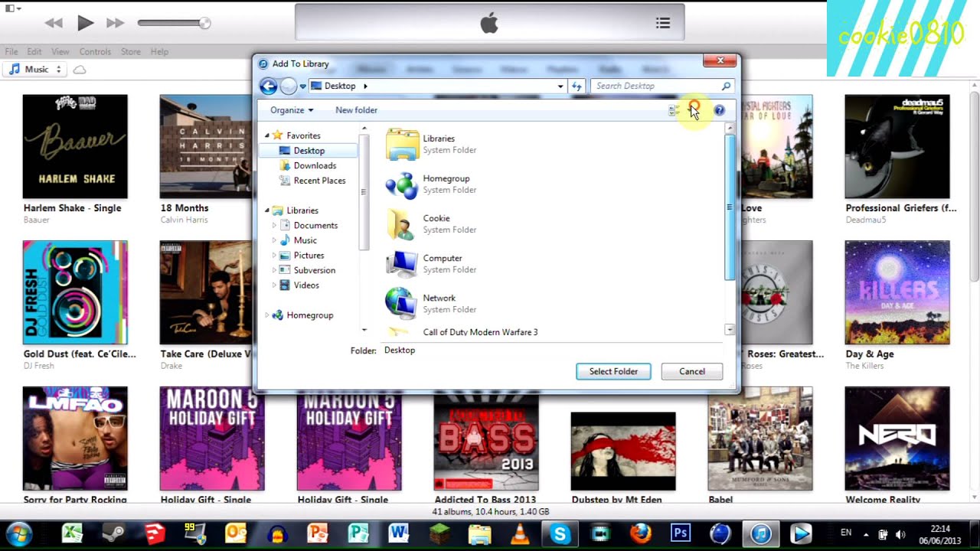Click the Cancel button in the dialog
This screenshot has height=551, width=980.
click(692, 371)
